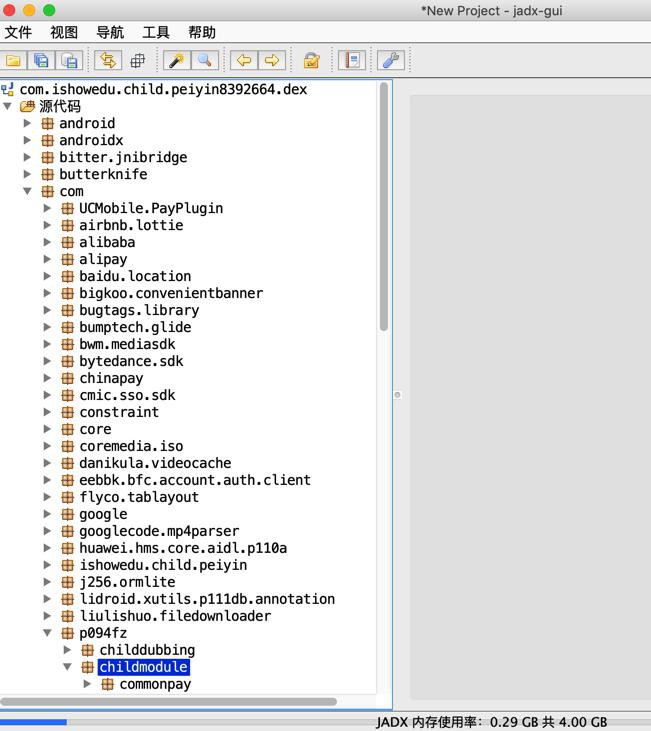The image size is (651, 731).
Task: Click the Save all toolbar icon
Action: click(41, 60)
